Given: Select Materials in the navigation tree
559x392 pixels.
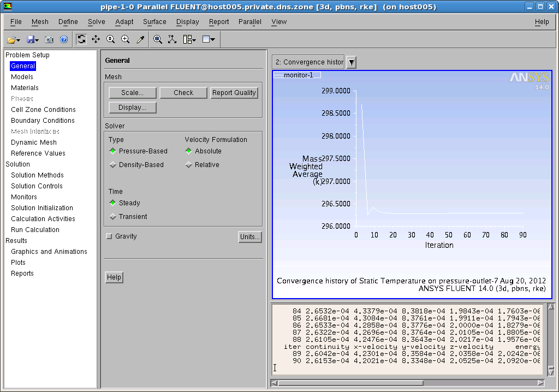Looking at the screenshot, I should coord(25,88).
